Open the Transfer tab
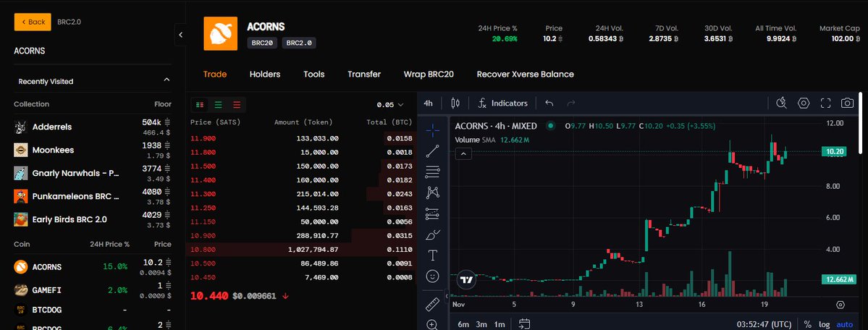Screen dimensions: 868x330 point(363,75)
